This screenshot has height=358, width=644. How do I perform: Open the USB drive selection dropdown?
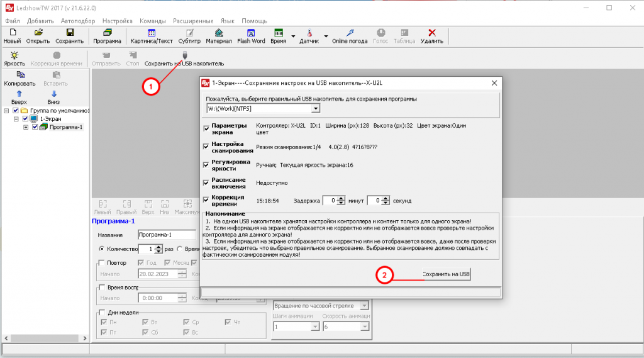click(315, 109)
